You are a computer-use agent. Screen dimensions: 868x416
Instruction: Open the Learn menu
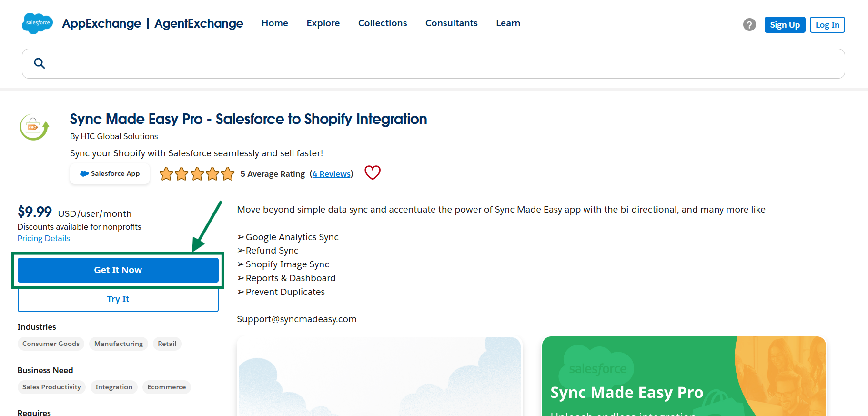(x=508, y=23)
